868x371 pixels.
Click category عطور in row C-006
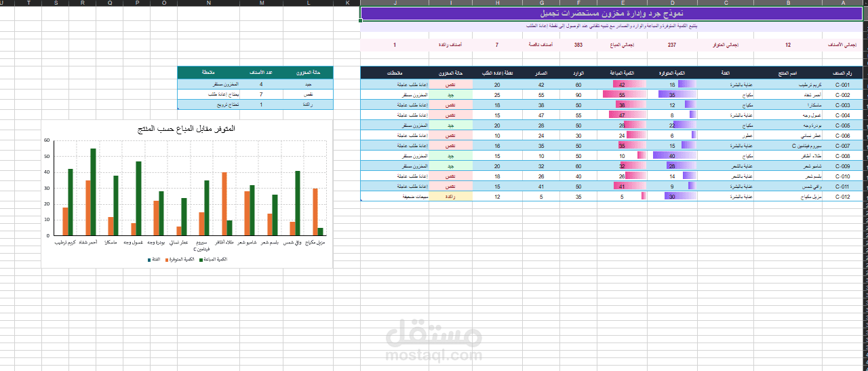725,136
